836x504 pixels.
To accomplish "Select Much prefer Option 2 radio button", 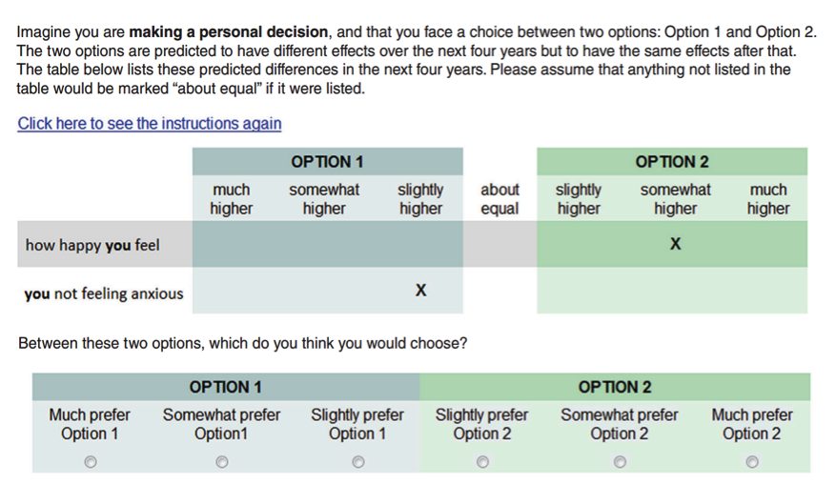I will (x=752, y=461).
